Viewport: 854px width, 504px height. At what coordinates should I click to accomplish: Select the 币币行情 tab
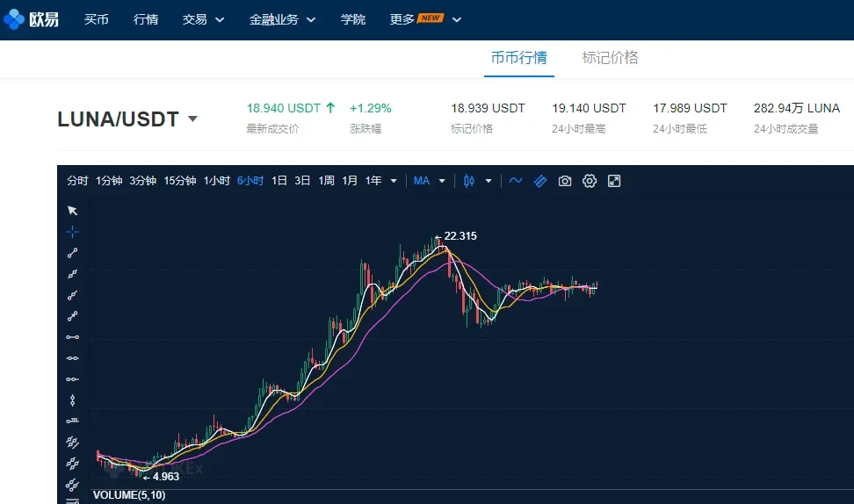click(x=518, y=58)
